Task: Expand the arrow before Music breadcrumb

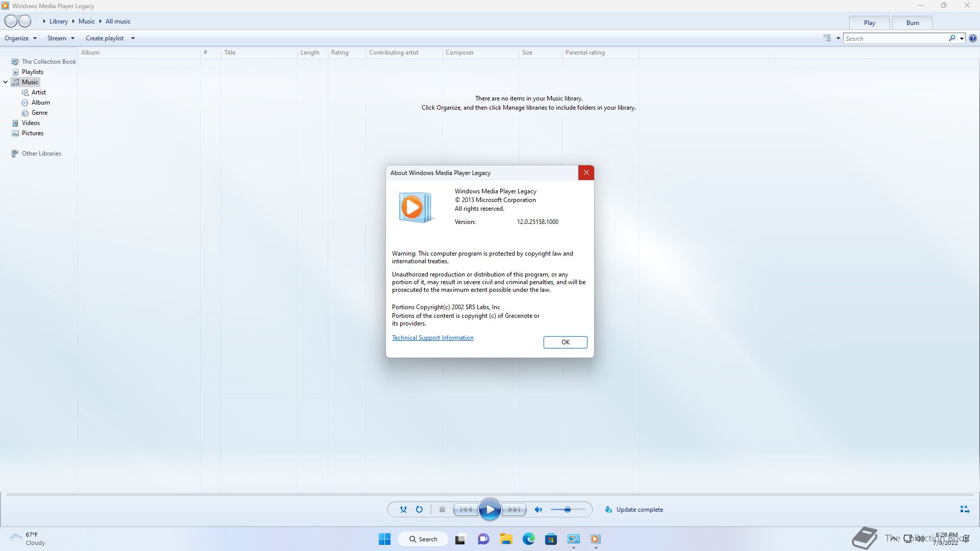Action: 73,21
